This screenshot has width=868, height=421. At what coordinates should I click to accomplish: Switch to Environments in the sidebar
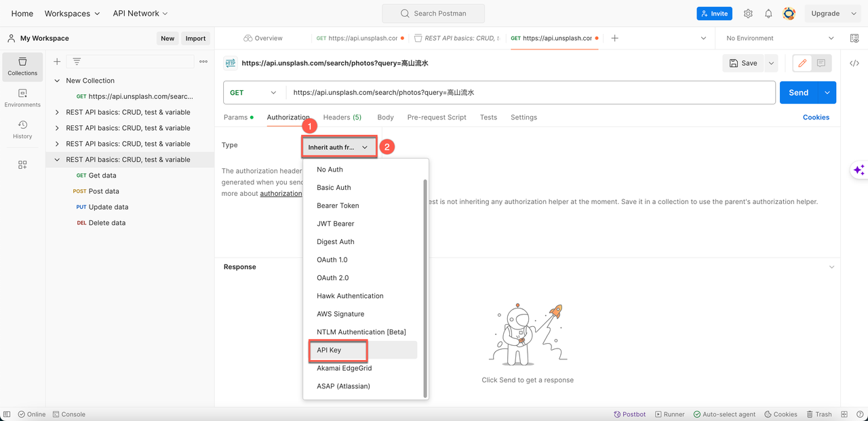pyautogui.click(x=22, y=98)
